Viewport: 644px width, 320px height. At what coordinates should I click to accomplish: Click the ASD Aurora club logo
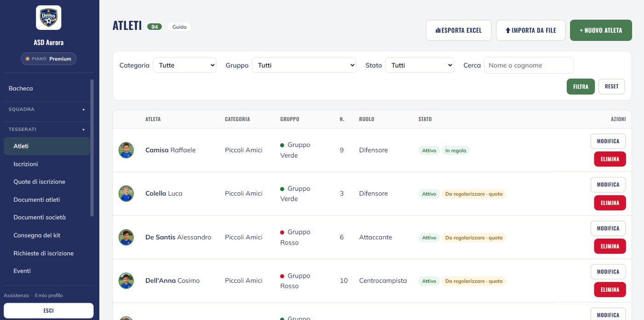(49, 17)
